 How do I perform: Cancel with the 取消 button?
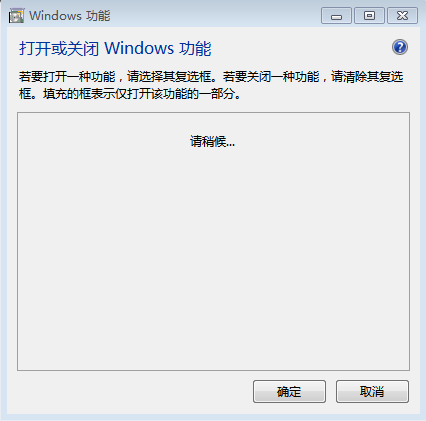point(372,391)
